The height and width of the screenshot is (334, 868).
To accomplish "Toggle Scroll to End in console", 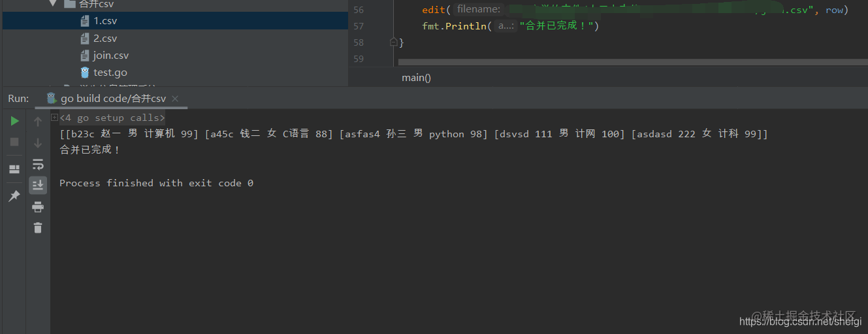I will click(x=38, y=186).
